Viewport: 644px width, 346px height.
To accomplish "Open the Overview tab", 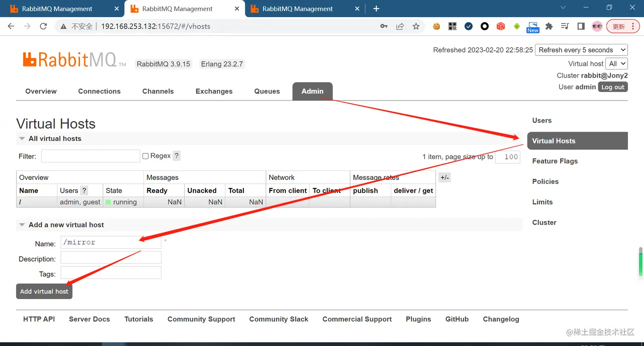I will pyautogui.click(x=41, y=91).
